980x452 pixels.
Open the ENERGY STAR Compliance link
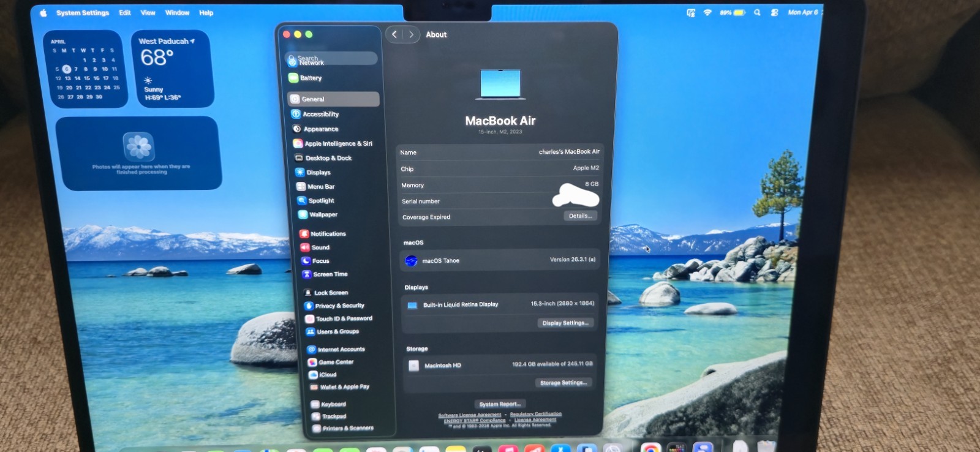(x=475, y=421)
